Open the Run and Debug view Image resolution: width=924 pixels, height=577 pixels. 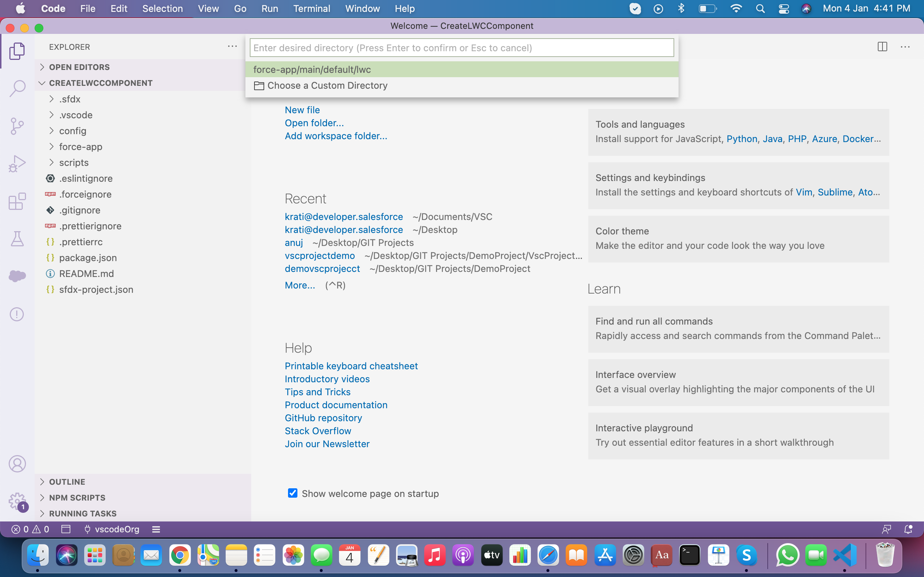coord(17,163)
